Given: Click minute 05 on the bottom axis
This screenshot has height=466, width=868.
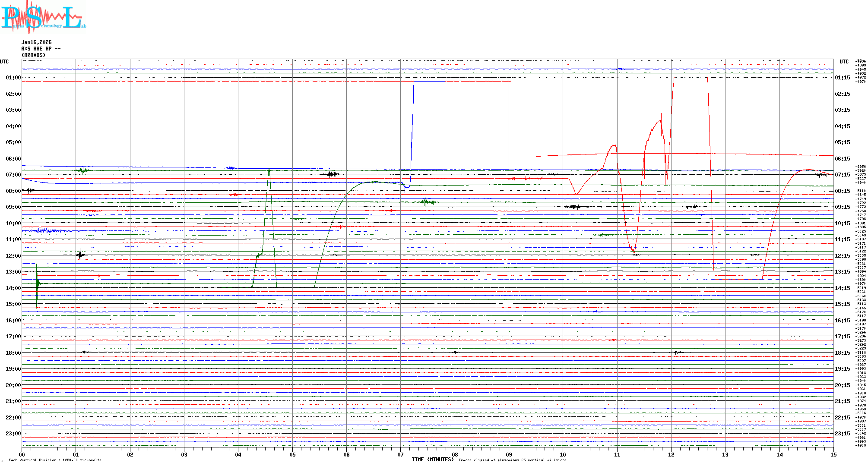Looking at the screenshot, I should (x=292, y=455).
